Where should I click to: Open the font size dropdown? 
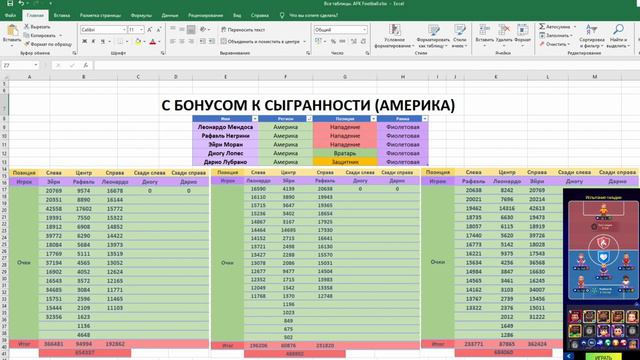point(141,30)
